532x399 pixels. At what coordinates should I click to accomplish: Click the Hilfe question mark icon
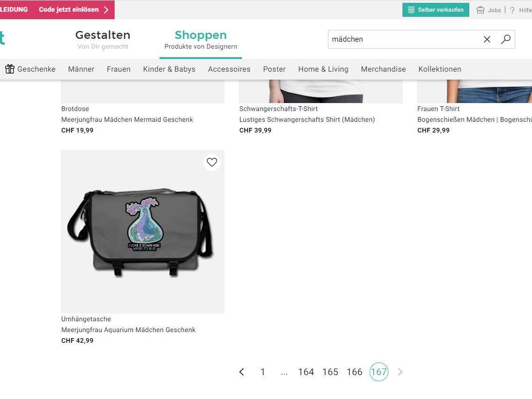[x=512, y=10]
